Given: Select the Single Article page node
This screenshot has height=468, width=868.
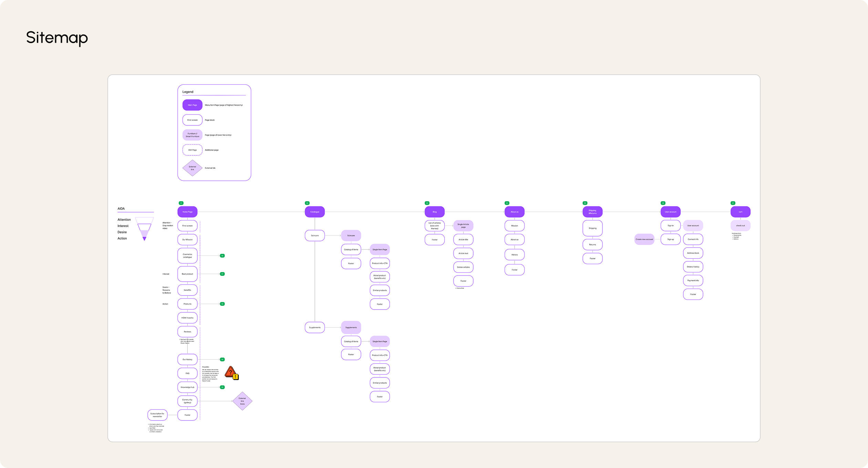Looking at the screenshot, I should click(463, 226).
